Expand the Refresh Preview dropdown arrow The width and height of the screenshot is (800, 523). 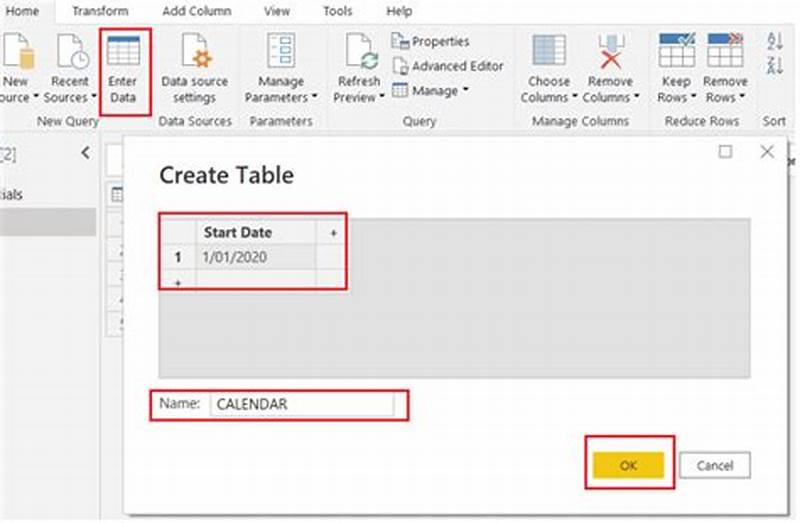point(382,96)
